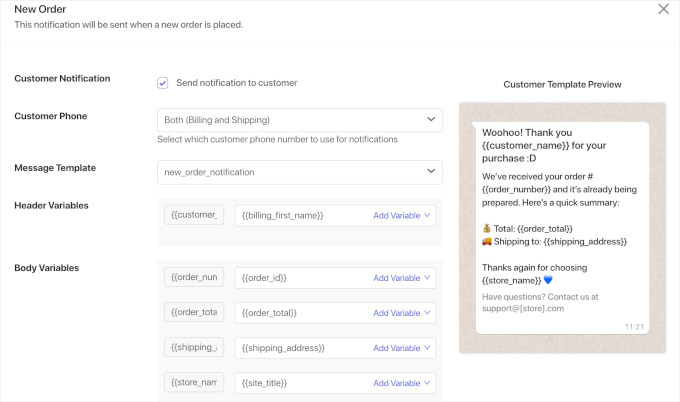This screenshot has width=680, height=402.
Task: Click the billing_first_name value field
Action: [300, 215]
